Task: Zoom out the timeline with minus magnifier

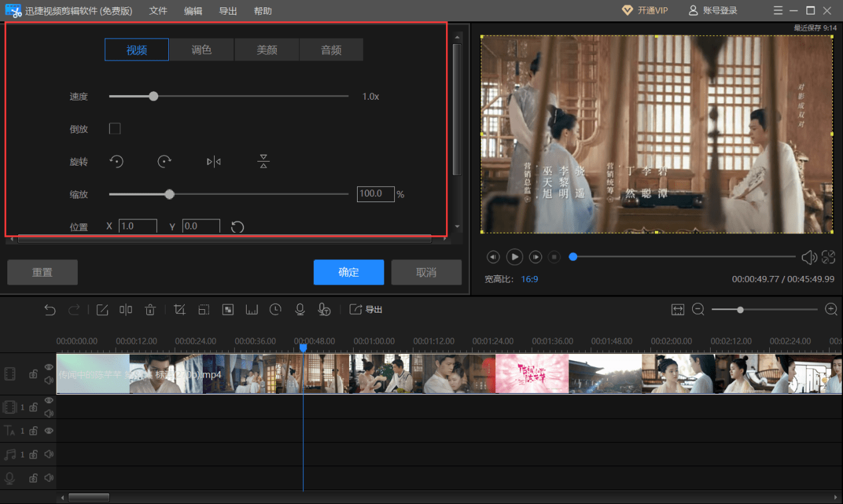Action: coord(698,309)
